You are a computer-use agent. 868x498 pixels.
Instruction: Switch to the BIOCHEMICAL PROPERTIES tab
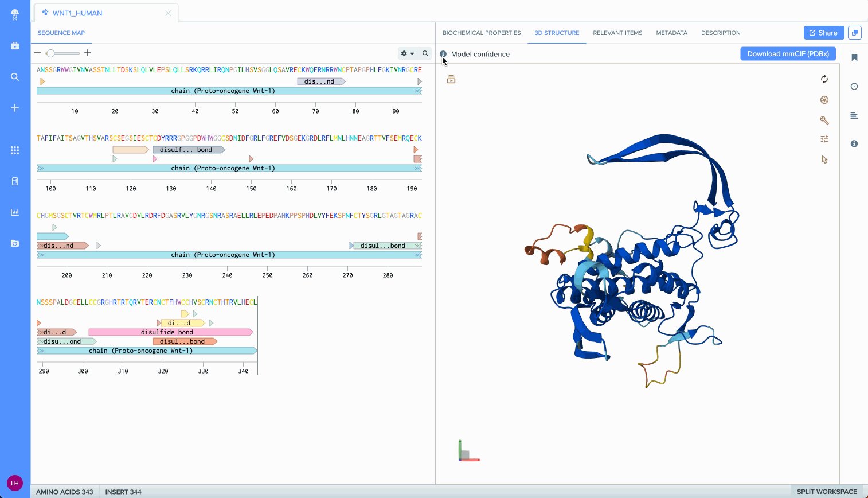481,33
